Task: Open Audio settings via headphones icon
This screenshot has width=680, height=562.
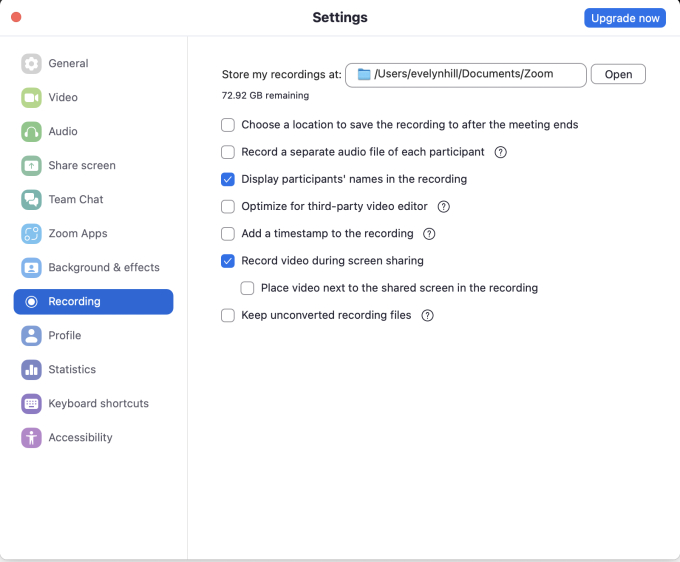Action: pyautogui.click(x=31, y=132)
